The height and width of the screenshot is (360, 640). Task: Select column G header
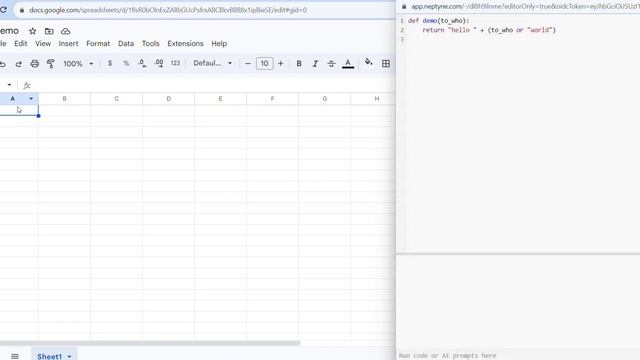[324, 99]
